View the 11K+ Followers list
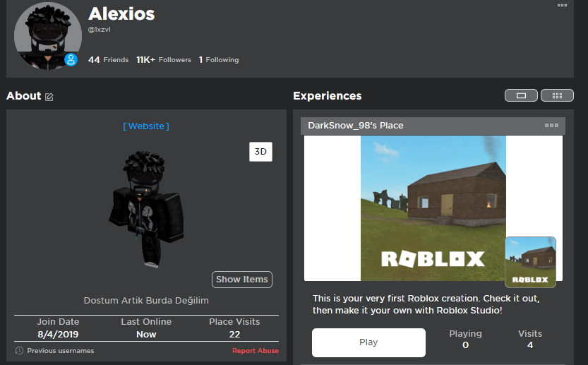Screen dimensions: 588x365 click(x=164, y=59)
